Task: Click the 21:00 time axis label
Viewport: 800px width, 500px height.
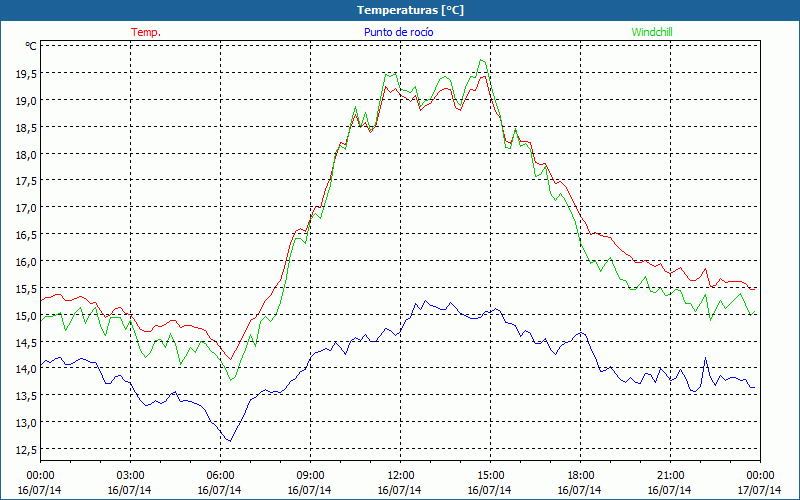Action: [x=670, y=476]
